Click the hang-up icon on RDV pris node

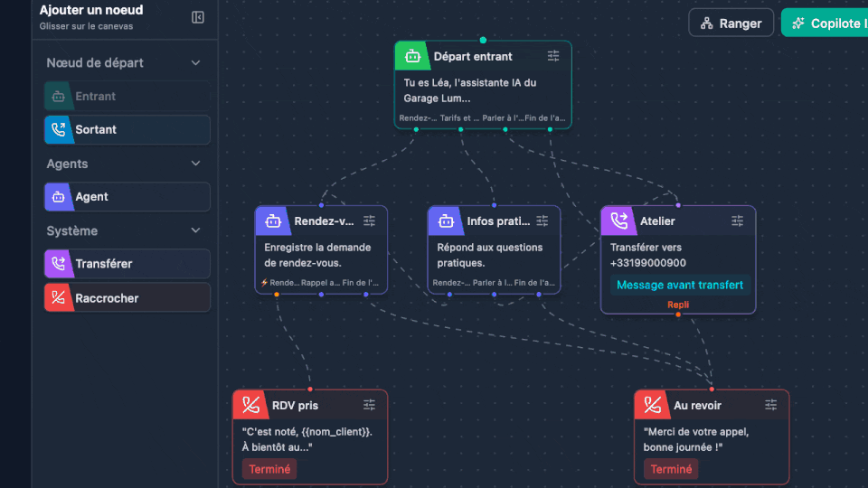pyautogui.click(x=250, y=405)
